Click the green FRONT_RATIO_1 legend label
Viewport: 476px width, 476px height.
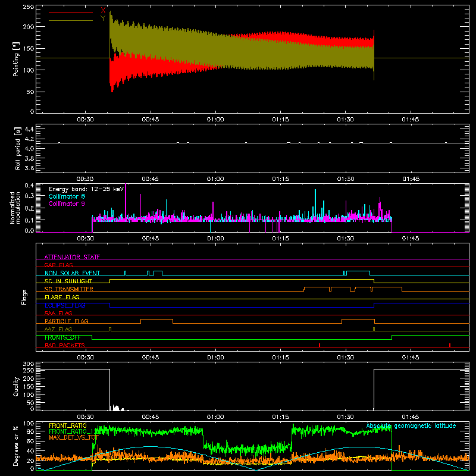pyautogui.click(x=71, y=431)
